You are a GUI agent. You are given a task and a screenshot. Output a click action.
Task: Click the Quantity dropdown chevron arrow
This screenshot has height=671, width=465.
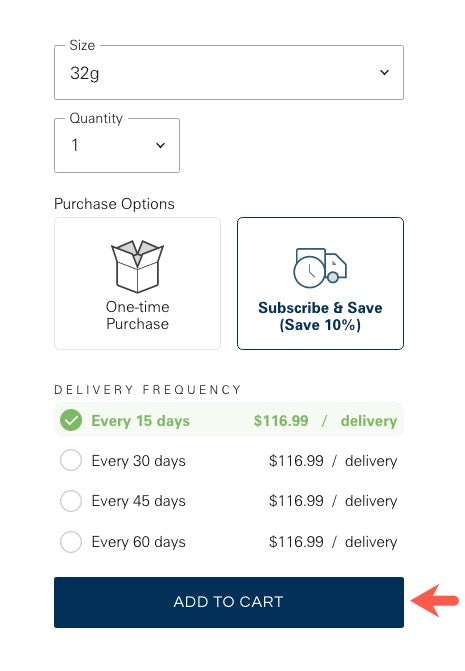point(160,145)
